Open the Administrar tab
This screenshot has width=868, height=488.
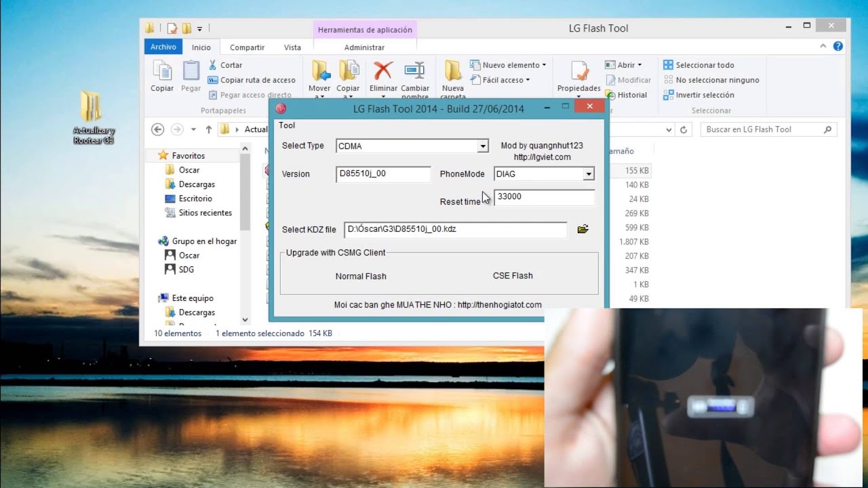[364, 47]
